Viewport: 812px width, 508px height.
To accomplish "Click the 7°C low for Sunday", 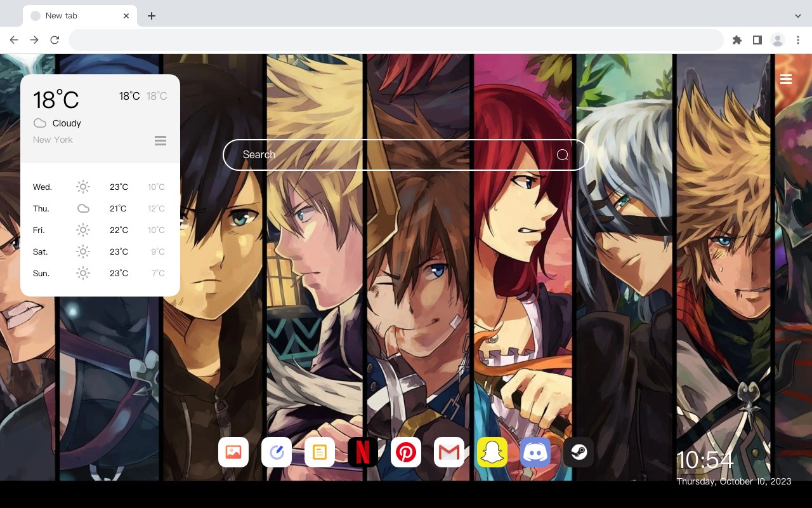I will 158,273.
